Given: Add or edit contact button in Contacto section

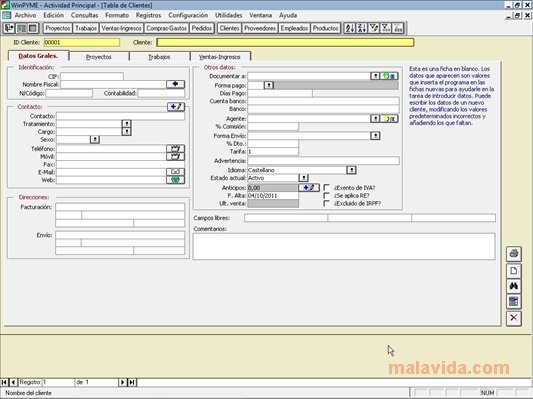Looking at the screenshot, I should point(176,107).
